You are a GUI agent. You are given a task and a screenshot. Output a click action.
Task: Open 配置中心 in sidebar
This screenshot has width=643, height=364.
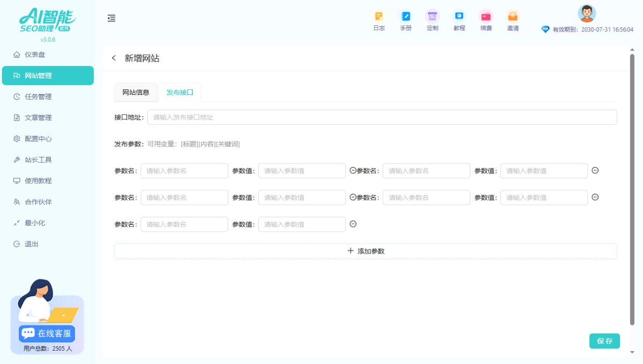(x=48, y=139)
